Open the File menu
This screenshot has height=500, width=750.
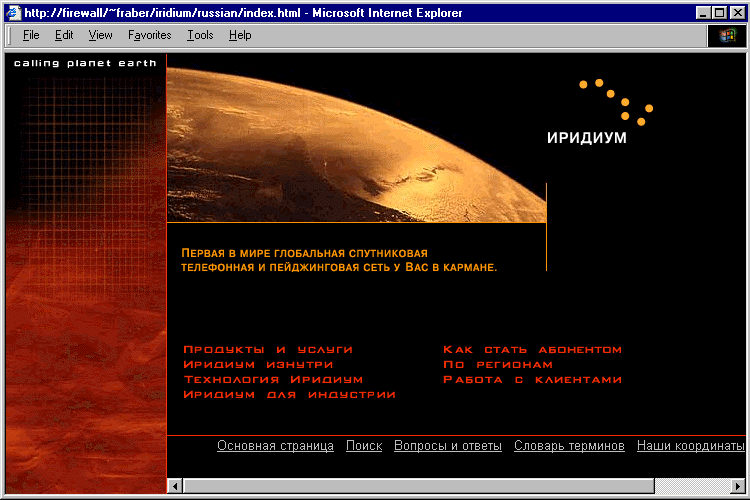coord(31,35)
